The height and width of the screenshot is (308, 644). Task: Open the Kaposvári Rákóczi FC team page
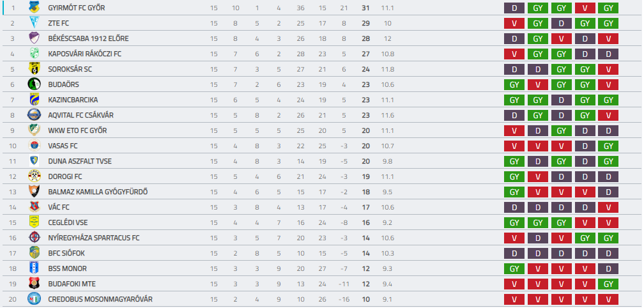click(x=84, y=54)
